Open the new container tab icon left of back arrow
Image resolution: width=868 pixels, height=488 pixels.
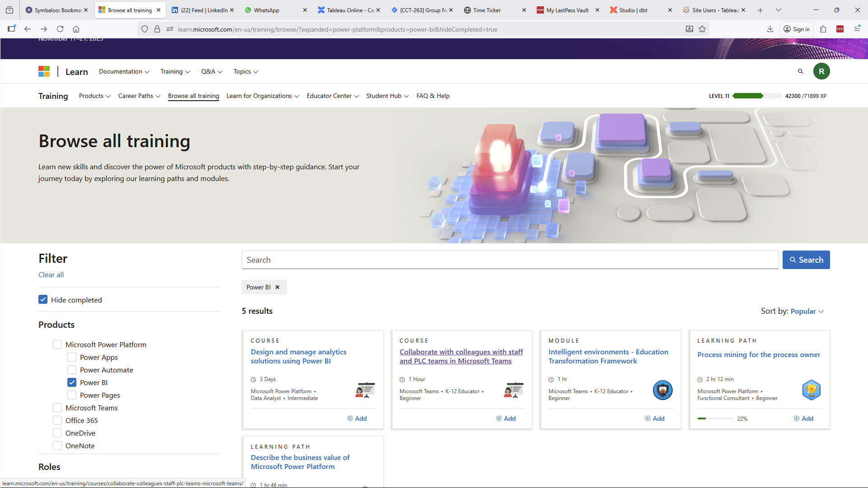(x=12, y=29)
